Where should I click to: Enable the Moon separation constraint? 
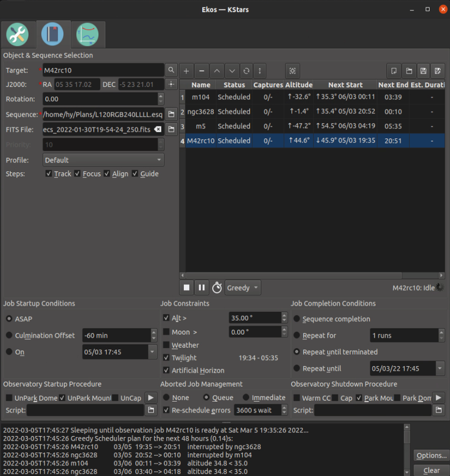coord(166,332)
